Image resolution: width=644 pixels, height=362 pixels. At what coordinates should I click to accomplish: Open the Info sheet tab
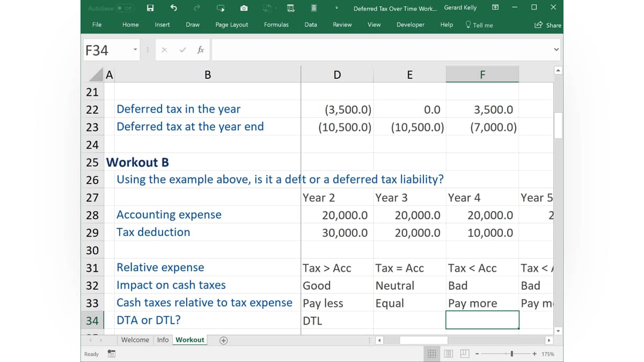coord(163,340)
